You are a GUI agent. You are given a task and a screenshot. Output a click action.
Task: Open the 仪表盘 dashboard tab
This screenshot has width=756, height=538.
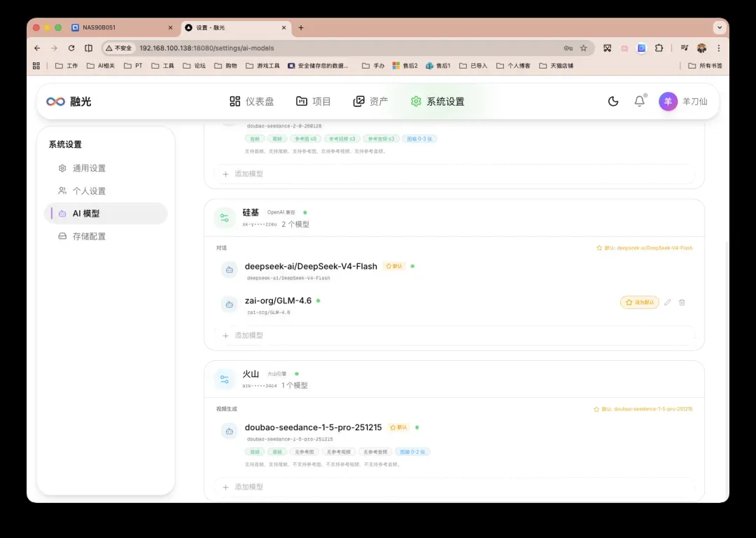point(252,102)
